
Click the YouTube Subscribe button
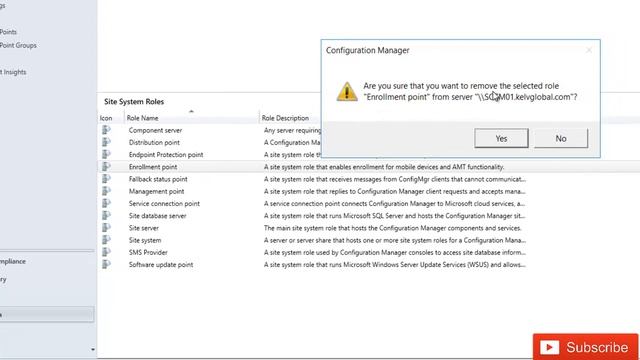coord(585,347)
